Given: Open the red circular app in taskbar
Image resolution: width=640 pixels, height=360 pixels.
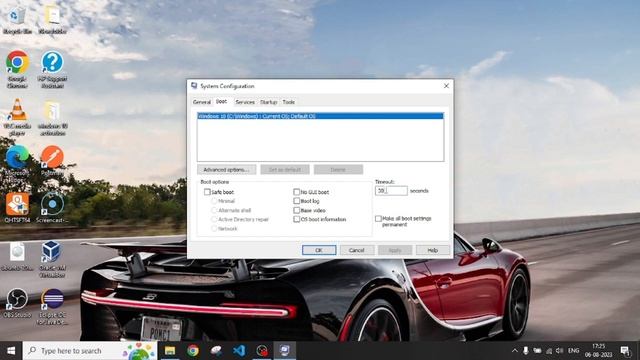Looking at the screenshot, I should tap(262, 351).
